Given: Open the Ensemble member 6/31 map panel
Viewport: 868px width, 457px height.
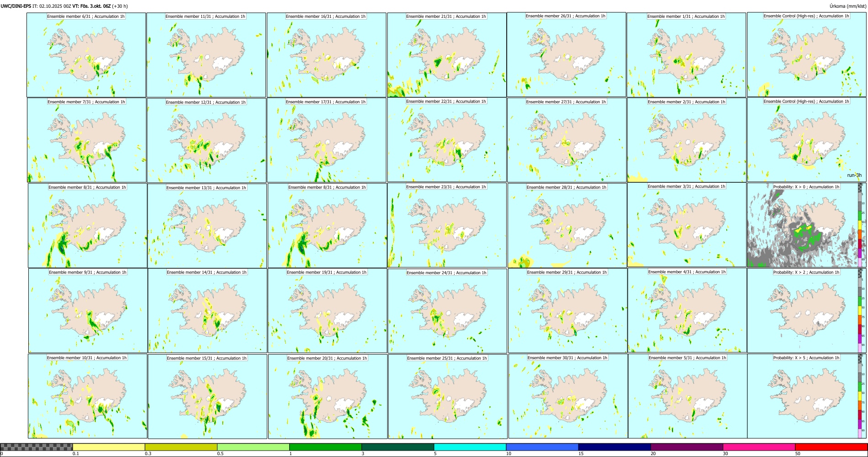Looking at the screenshot, I should click(86, 55).
